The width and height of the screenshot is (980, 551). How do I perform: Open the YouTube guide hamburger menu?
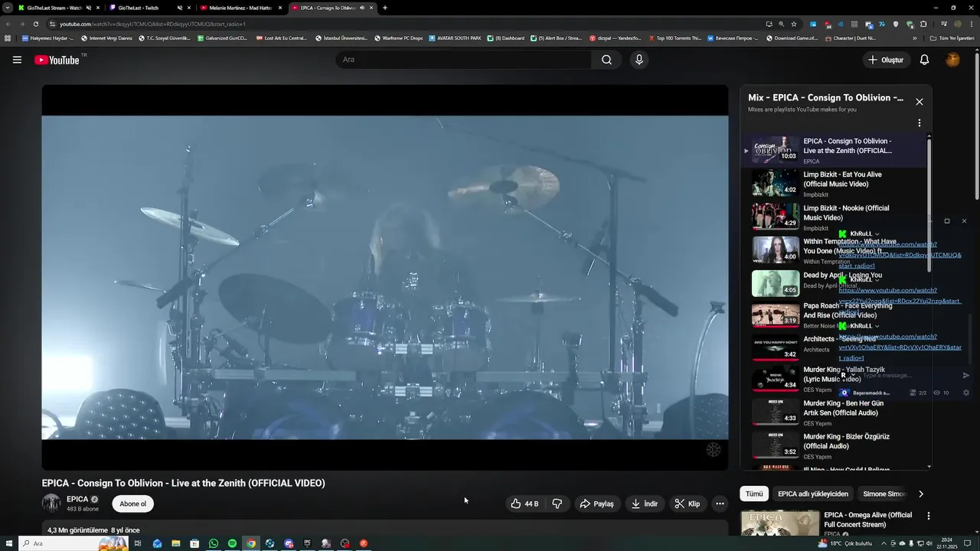[17, 60]
